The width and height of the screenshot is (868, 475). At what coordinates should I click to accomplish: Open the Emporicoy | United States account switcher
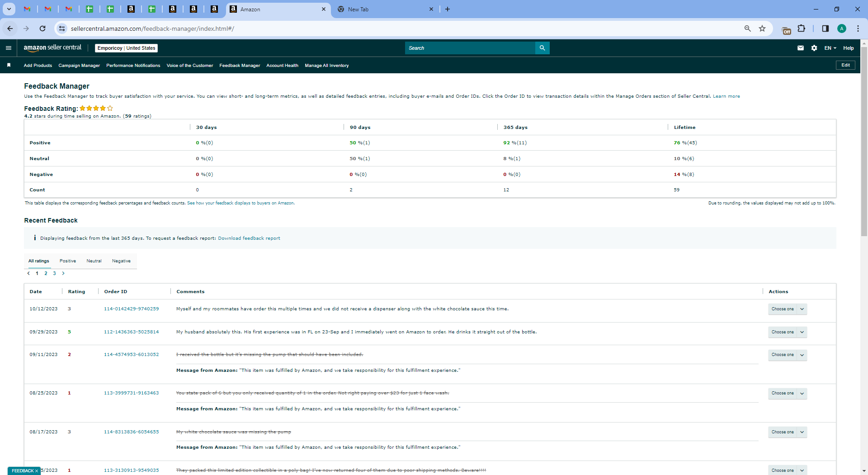coord(127,48)
